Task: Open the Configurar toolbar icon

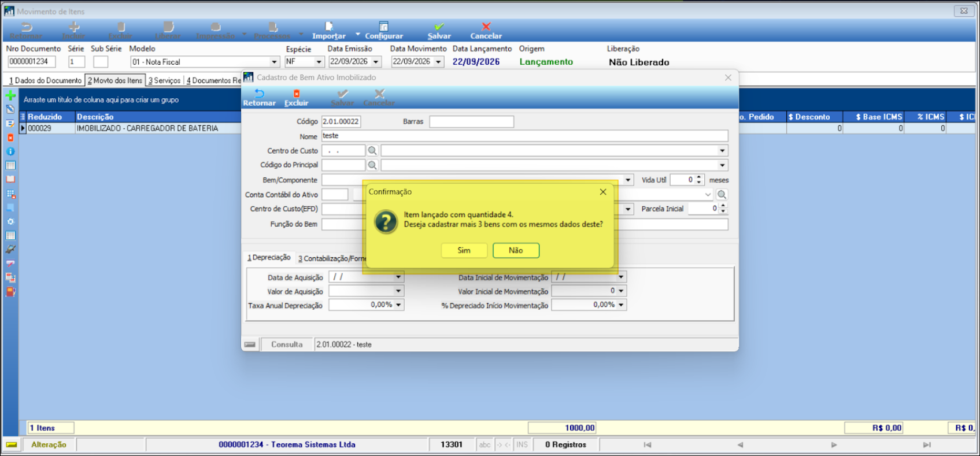Action: point(384,31)
